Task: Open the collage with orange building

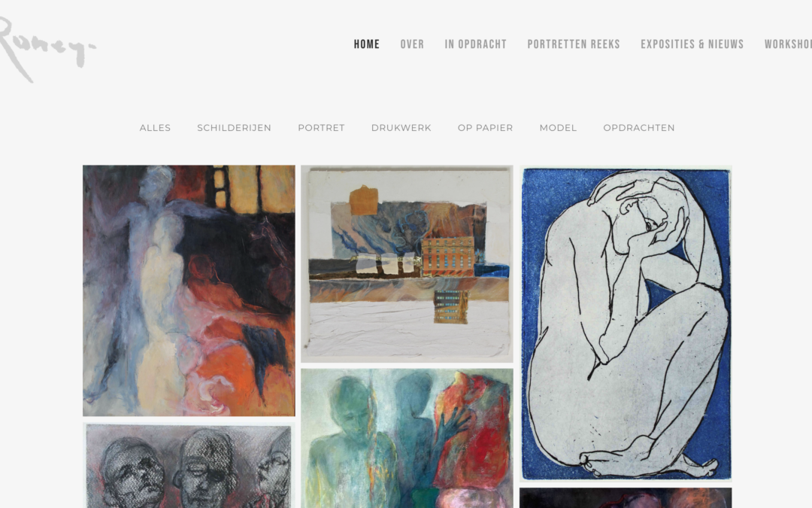Action: tap(407, 264)
